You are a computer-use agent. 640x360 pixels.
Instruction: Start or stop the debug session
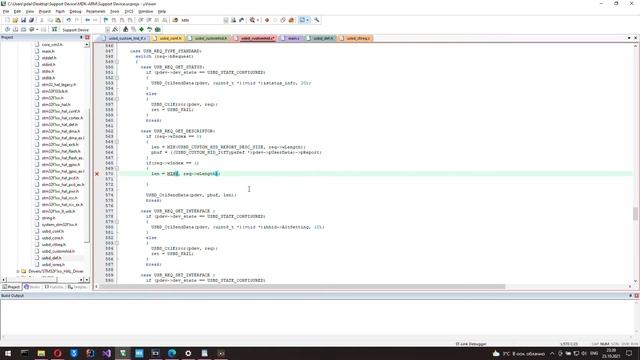coord(252,20)
